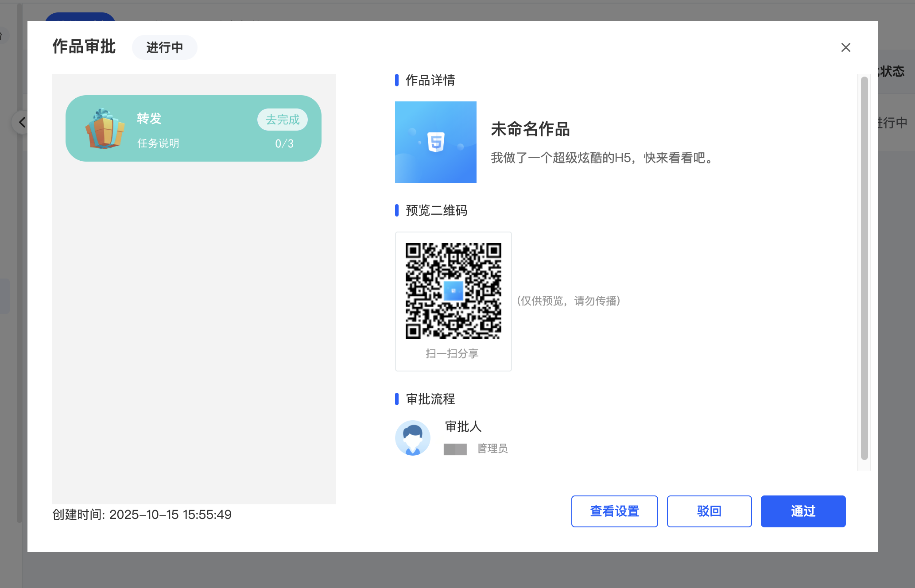Viewport: 915px width, 588px height.
Task: Click the 审批流程 section heading
Action: click(x=430, y=399)
